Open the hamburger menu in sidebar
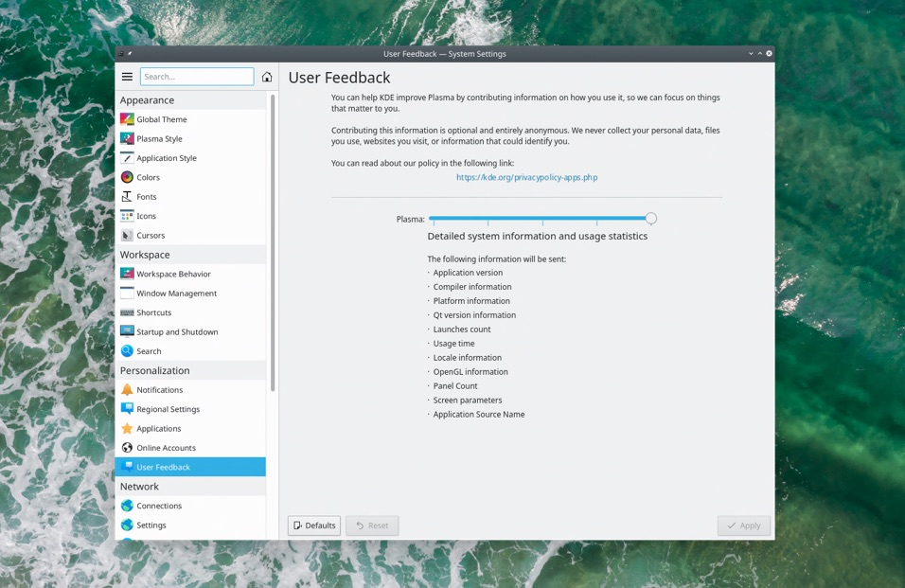This screenshot has height=588, width=905. click(127, 77)
